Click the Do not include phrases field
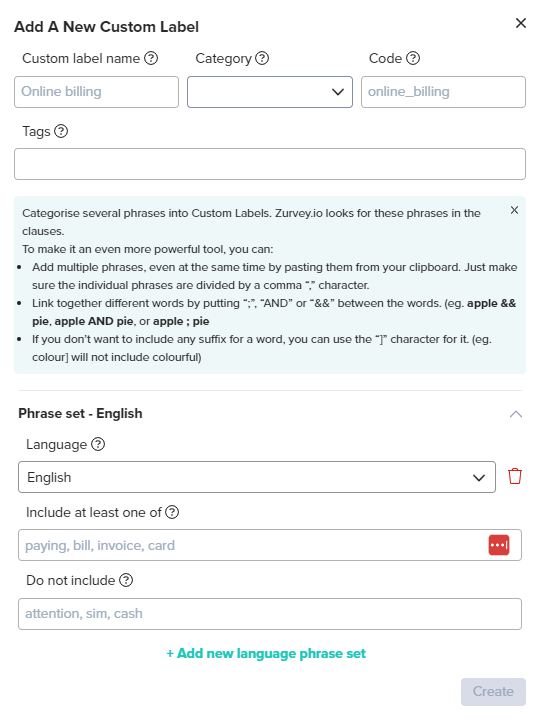Image resolution: width=540 pixels, height=721 pixels. pos(270,614)
